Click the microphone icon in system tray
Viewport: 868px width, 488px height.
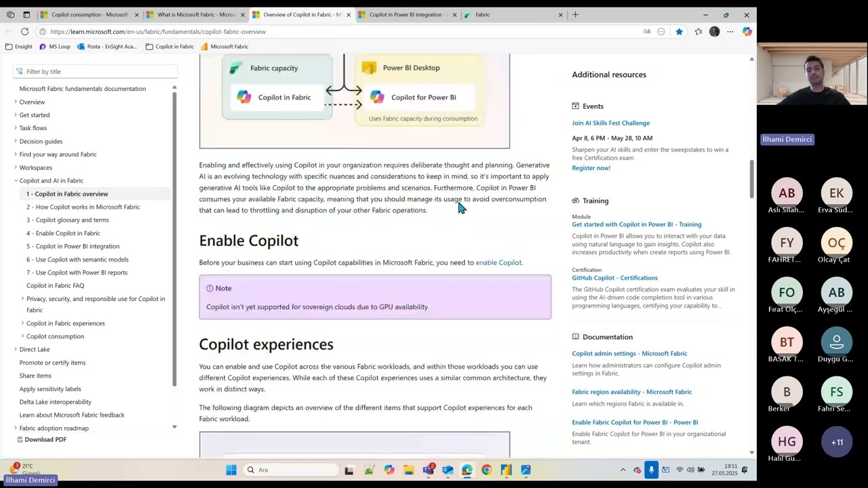(651, 470)
